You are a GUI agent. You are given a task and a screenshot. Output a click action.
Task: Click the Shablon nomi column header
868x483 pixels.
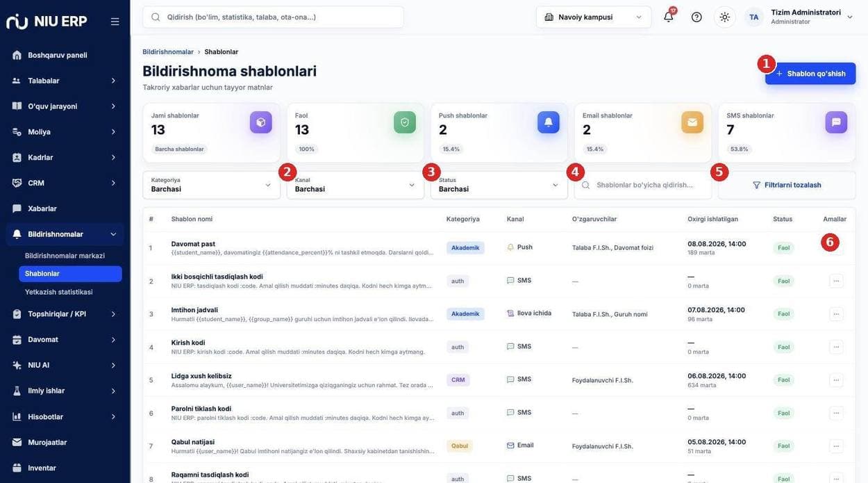[192, 219]
